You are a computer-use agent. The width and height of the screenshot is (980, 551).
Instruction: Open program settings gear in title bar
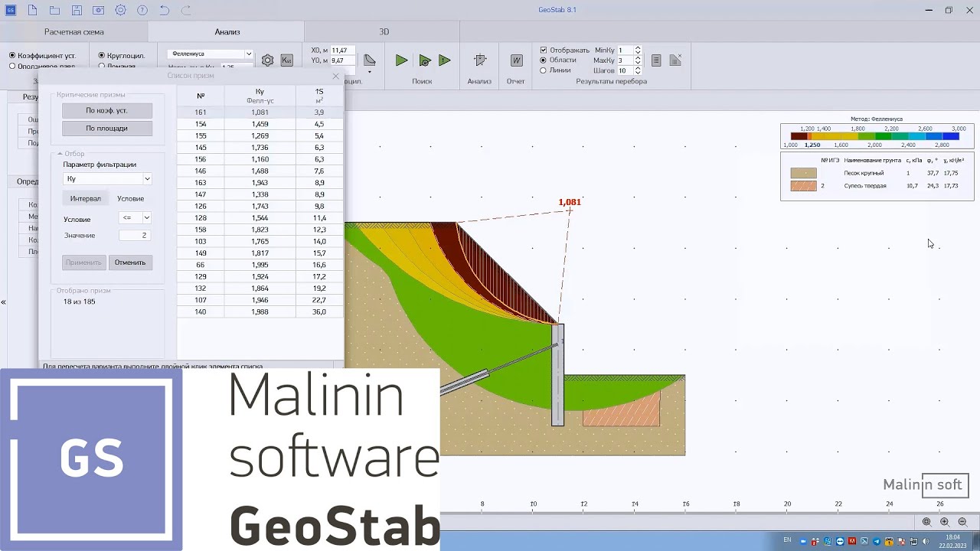[121, 10]
